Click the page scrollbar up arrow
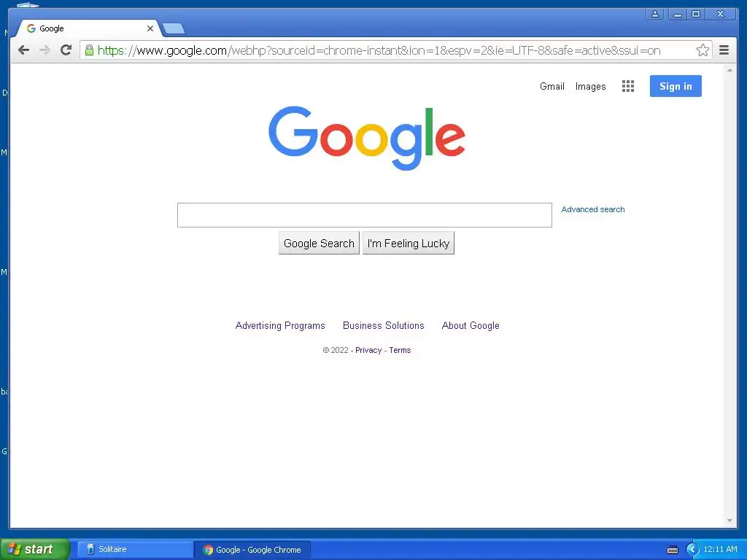Image resolution: width=747 pixels, height=560 pixels. click(729, 70)
